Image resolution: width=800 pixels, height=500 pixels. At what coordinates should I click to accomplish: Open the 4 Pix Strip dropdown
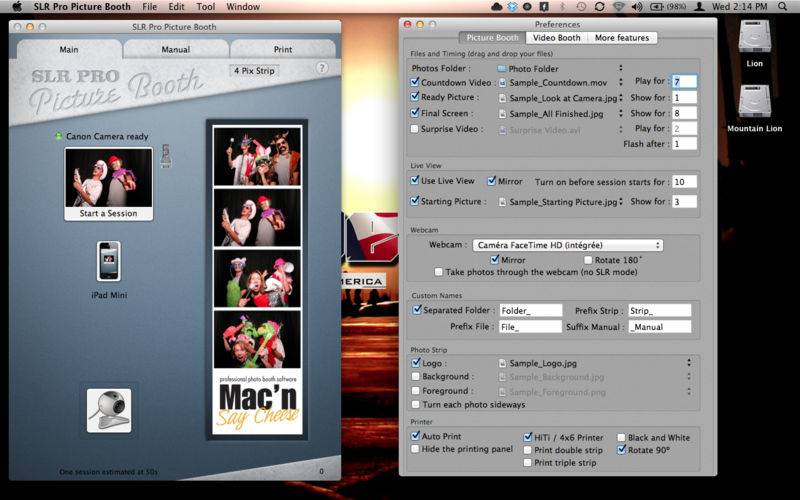(x=254, y=71)
